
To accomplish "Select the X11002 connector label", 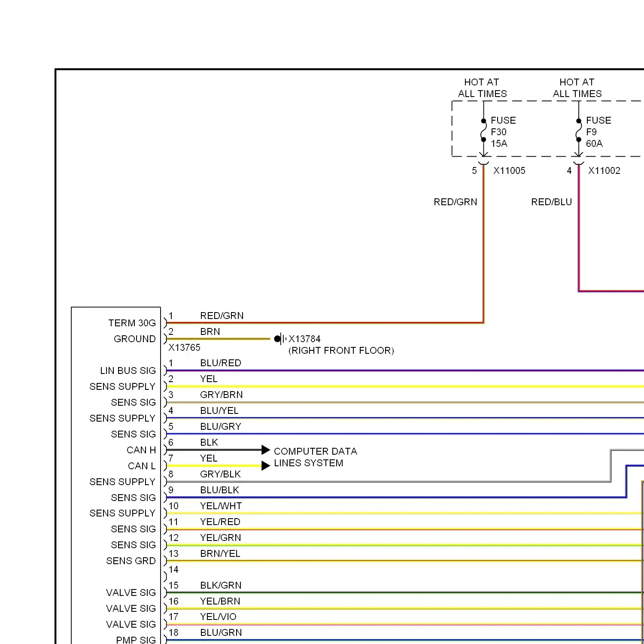I will tap(604, 170).
